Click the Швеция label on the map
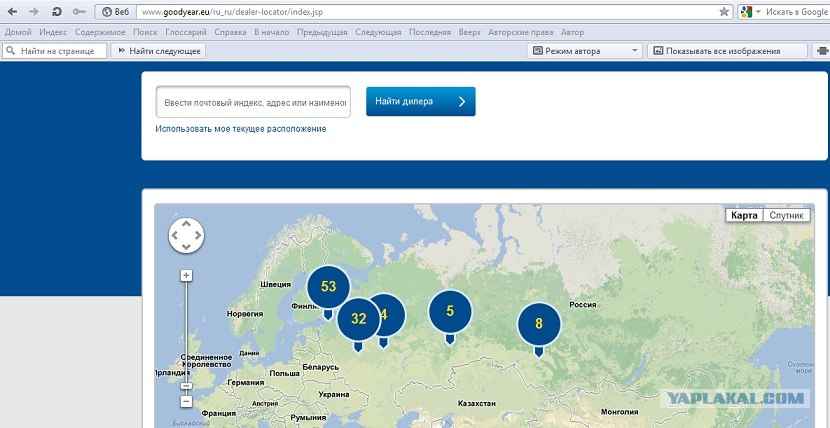The height and width of the screenshot is (428, 830). point(276,284)
